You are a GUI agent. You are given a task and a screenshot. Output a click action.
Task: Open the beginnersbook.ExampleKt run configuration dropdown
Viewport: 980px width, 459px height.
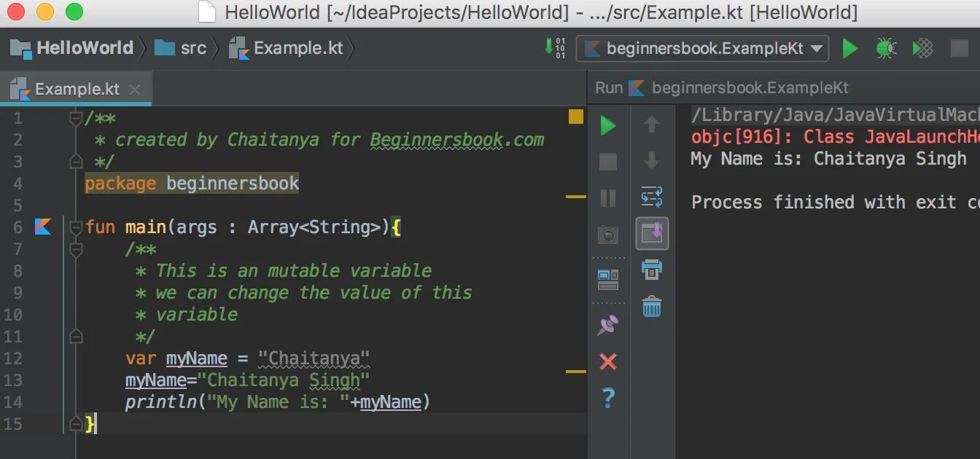tap(702, 49)
